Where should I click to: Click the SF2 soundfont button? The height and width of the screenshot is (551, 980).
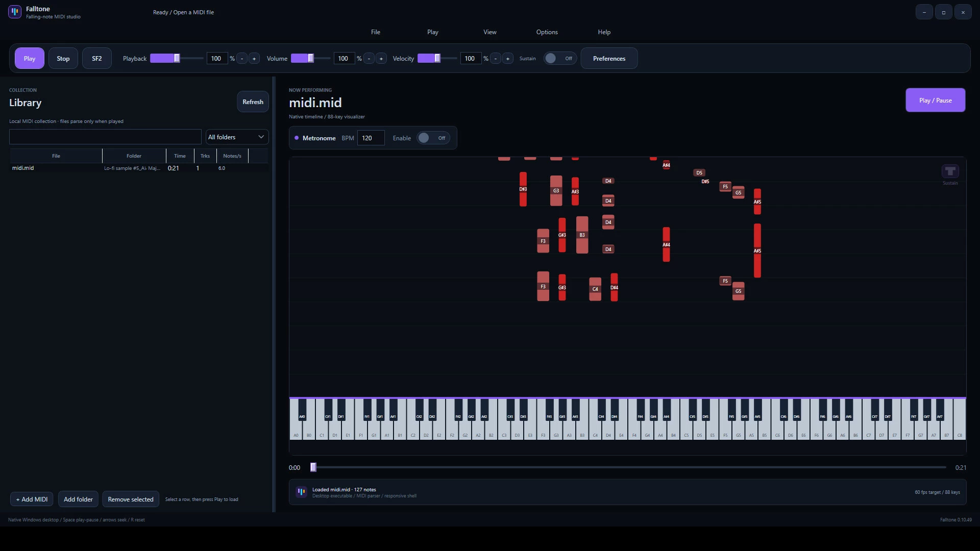[x=97, y=59]
